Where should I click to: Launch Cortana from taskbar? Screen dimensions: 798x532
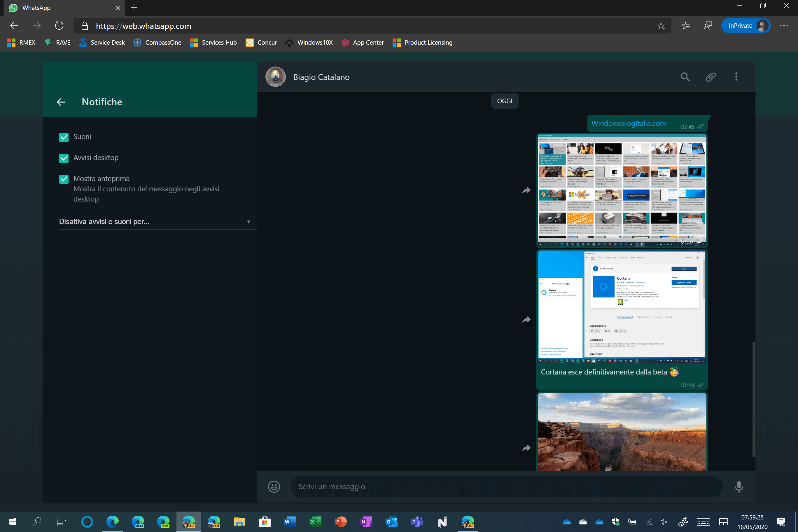(87, 522)
